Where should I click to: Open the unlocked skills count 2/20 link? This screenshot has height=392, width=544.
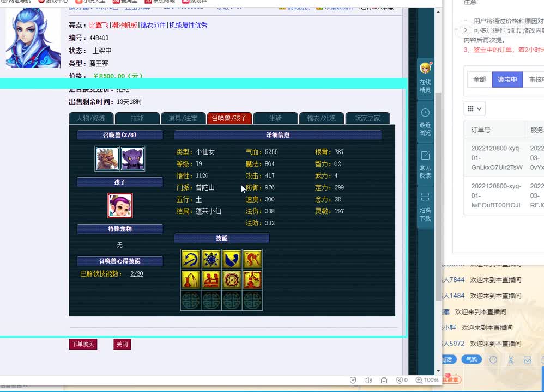(x=137, y=274)
